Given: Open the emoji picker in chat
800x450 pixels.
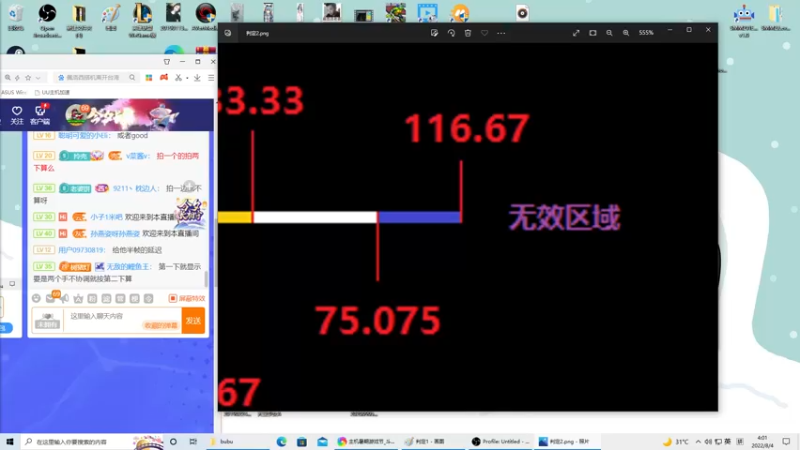Looking at the screenshot, I should [x=36, y=298].
